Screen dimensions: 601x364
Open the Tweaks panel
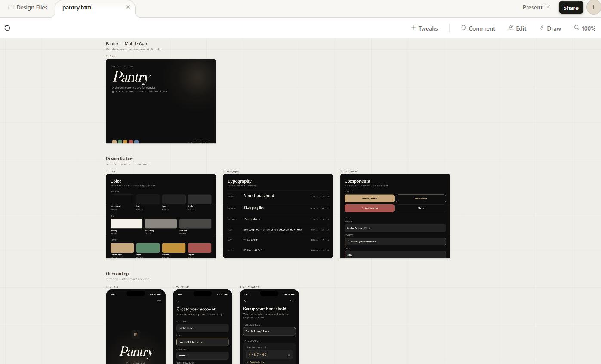pyautogui.click(x=424, y=28)
